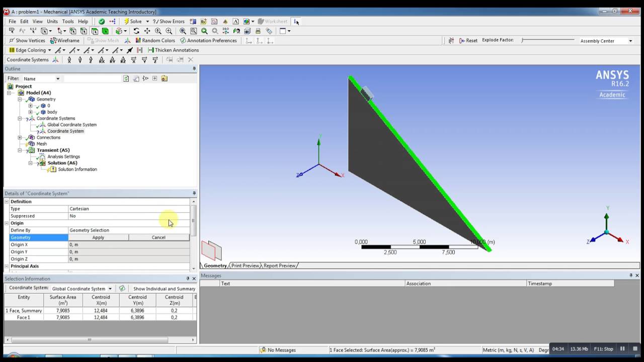This screenshot has height=362, width=644.
Task: Click the Flip X transform icon
Action: (133, 60)
